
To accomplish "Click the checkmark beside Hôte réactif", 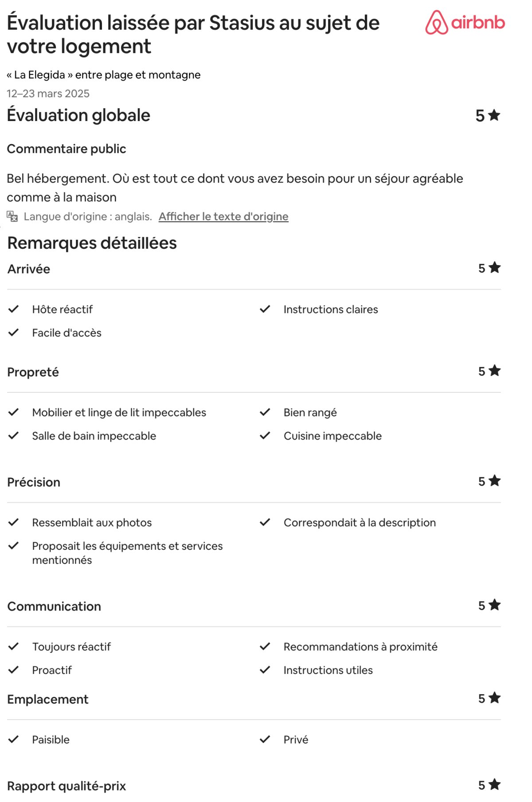I will (14, 309).
